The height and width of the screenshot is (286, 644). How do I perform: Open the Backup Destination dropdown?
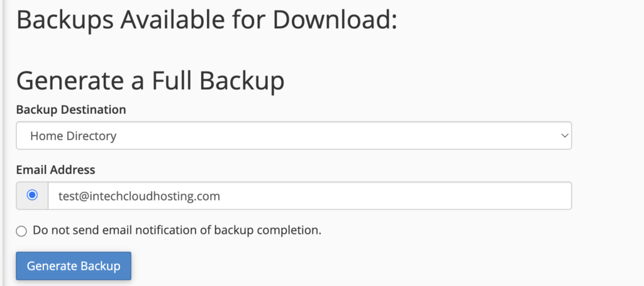click(293, 136)
